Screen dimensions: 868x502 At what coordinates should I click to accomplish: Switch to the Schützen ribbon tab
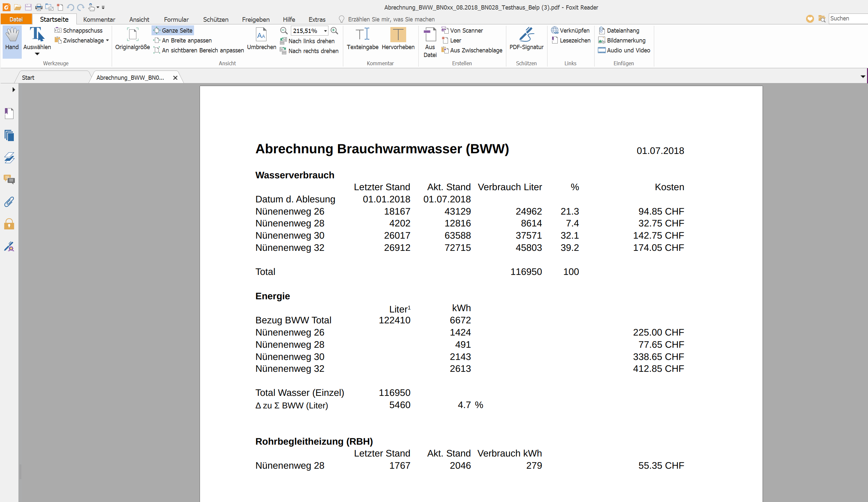click(x=216, y=19)
